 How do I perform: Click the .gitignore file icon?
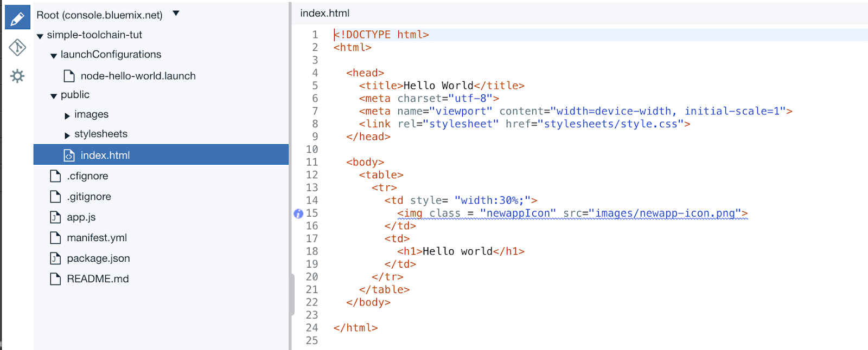point(55,197)
